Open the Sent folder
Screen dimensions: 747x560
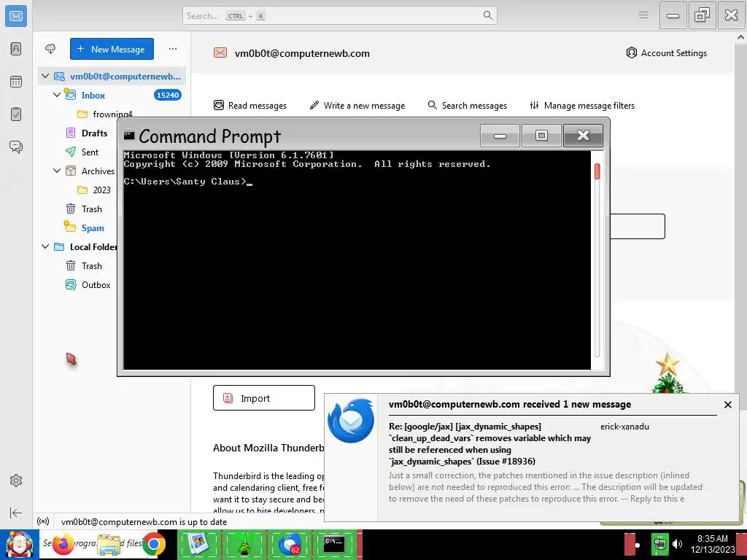tap(90, 152)
